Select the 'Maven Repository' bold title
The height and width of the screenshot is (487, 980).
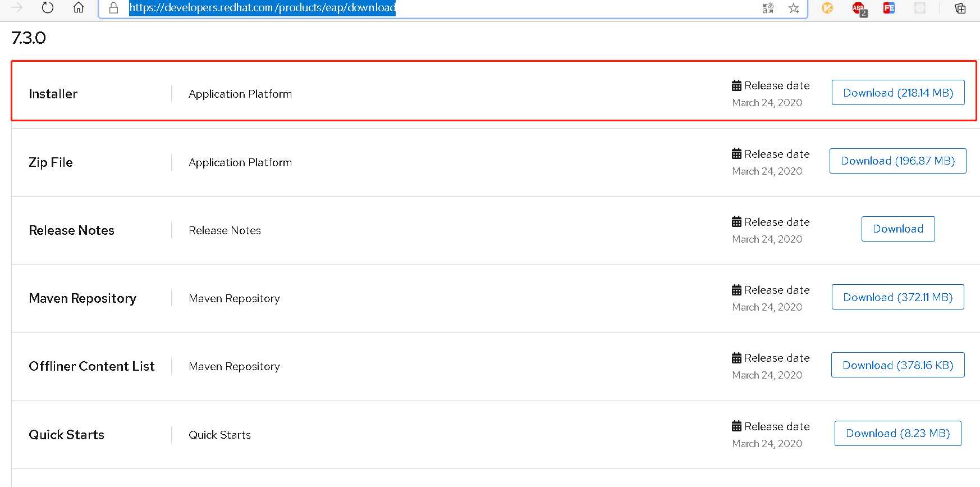click(x=83, y=298)
